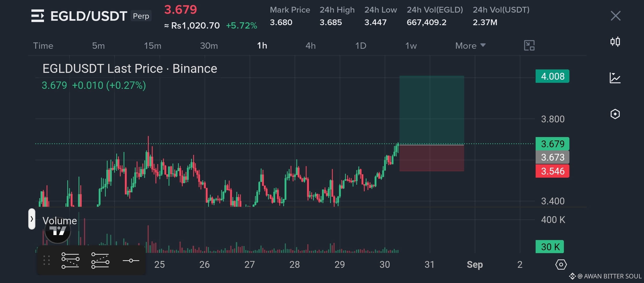Image resolution: width=644 pixels, height=283 pixels.
Task: Select the horizontal line drawing tool
Action: point(131,260)
